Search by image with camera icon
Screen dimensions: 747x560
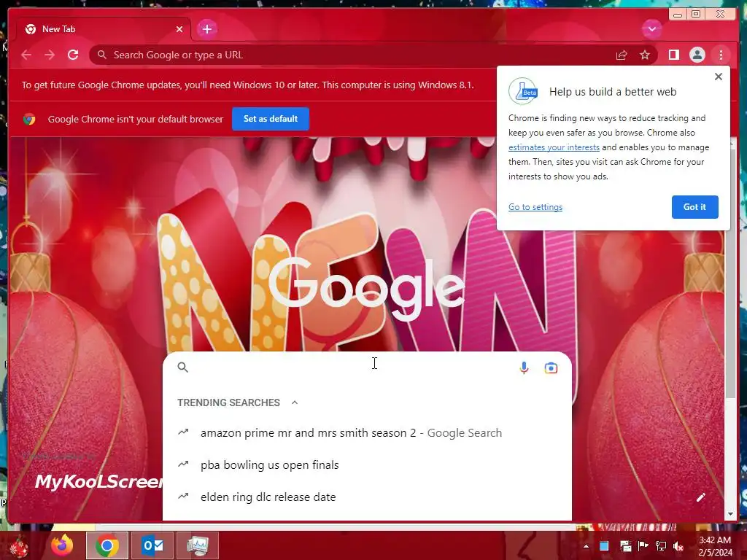[x=551, y=368]
